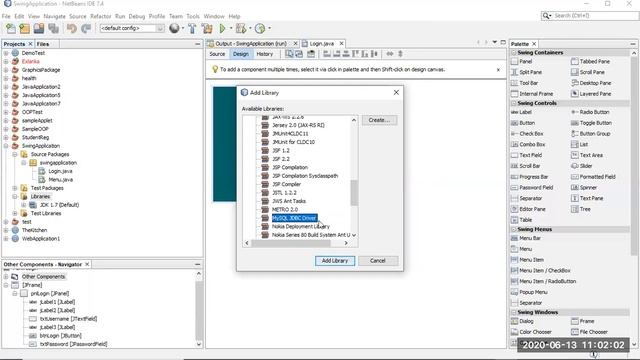Click the Clean and Build icon
The width and height of the screenshot is (640, 360).
[207, 28]
